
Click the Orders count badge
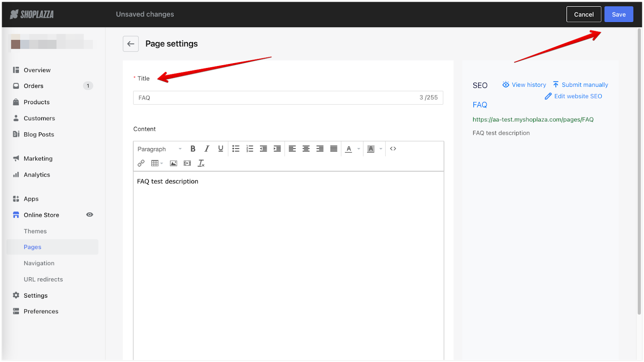(88, 86)
